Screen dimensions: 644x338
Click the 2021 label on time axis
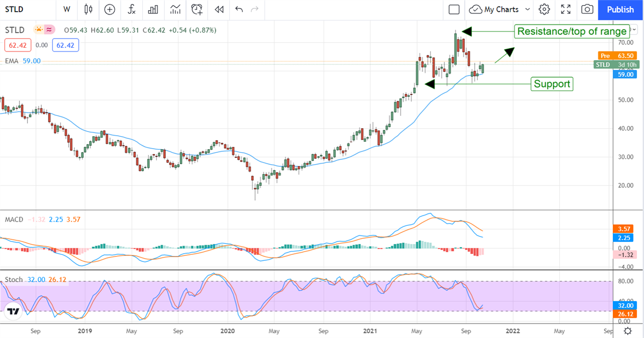coord(371,331)
